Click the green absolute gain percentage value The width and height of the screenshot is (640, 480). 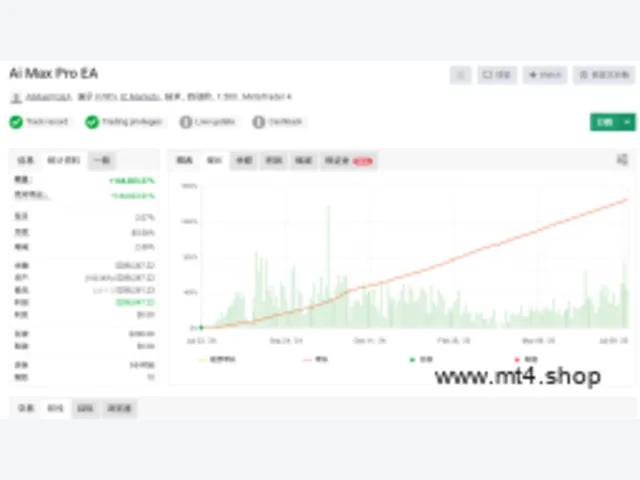point(132,196)
